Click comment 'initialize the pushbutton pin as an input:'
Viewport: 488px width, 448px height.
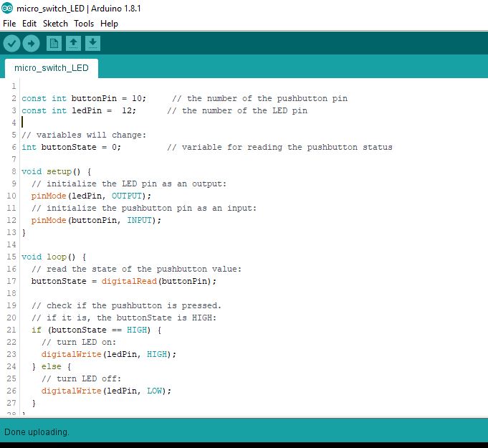coord(152,208)
